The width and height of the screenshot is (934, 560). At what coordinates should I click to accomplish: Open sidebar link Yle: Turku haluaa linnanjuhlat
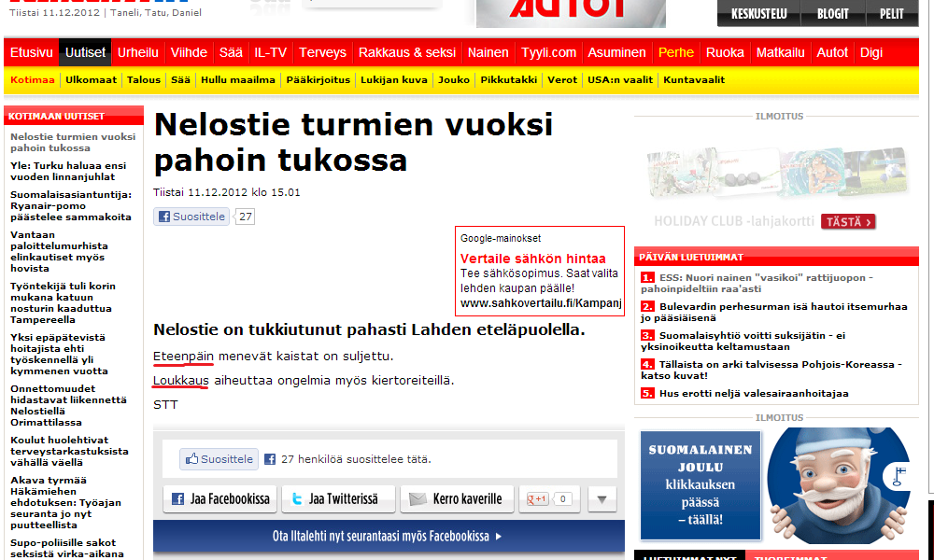point(68,172)
